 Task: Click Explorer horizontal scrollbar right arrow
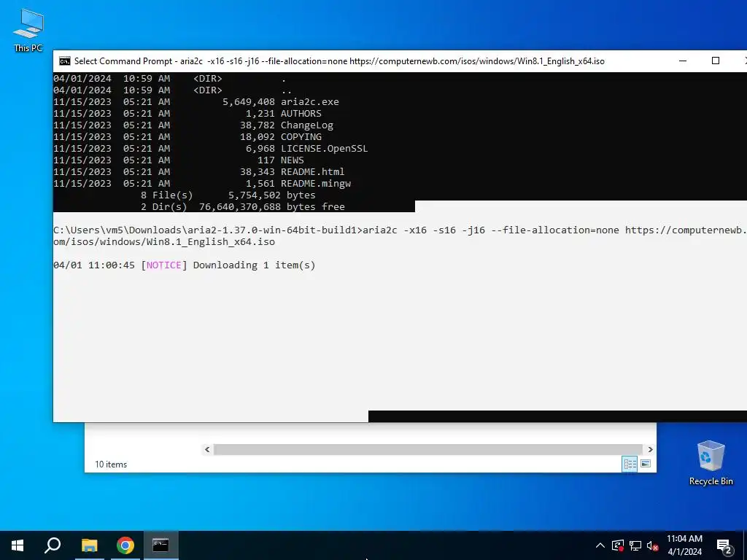tap(650, 449)
